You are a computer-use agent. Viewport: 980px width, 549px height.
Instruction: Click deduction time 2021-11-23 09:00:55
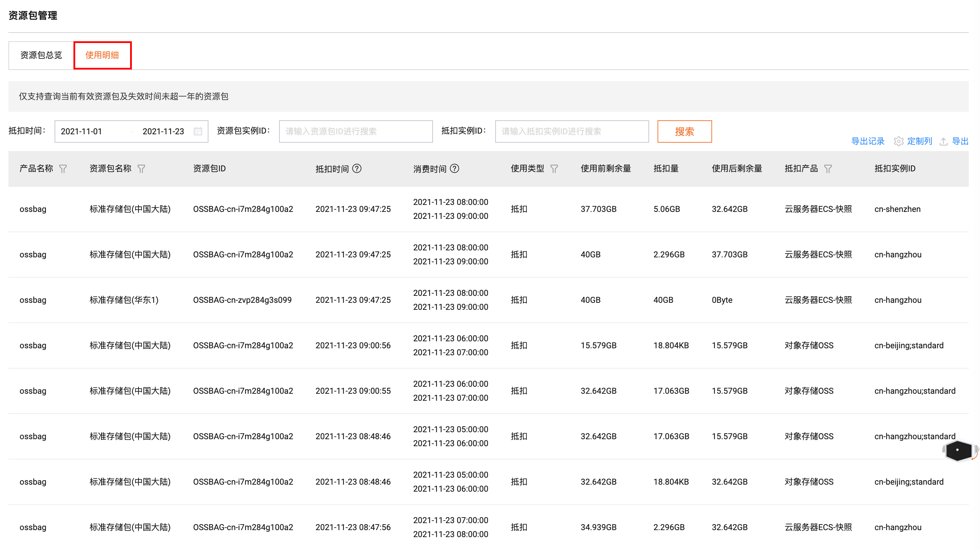353,391
